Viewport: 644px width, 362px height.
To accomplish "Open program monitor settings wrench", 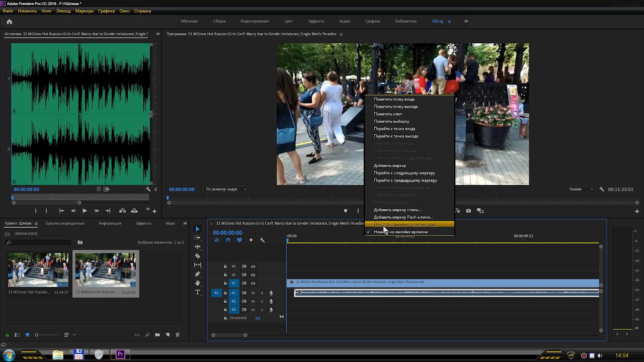I will [x=602, y=189].
